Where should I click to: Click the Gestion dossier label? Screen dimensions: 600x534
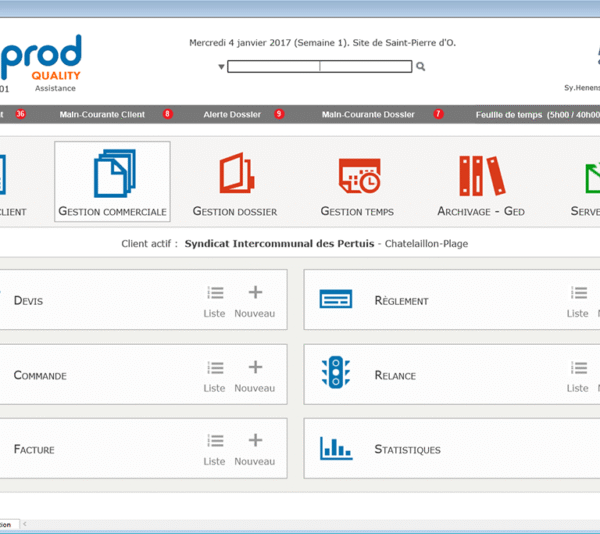point(235,212)
